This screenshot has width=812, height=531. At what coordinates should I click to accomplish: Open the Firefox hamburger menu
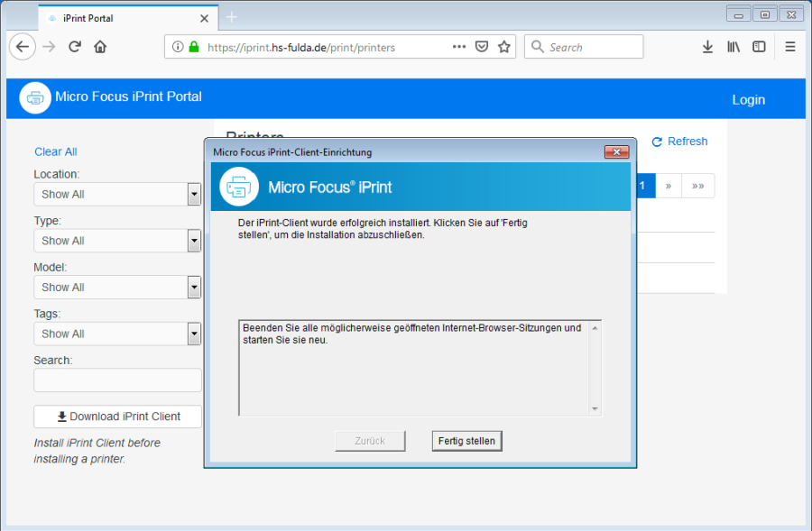[x=790, y=47]
